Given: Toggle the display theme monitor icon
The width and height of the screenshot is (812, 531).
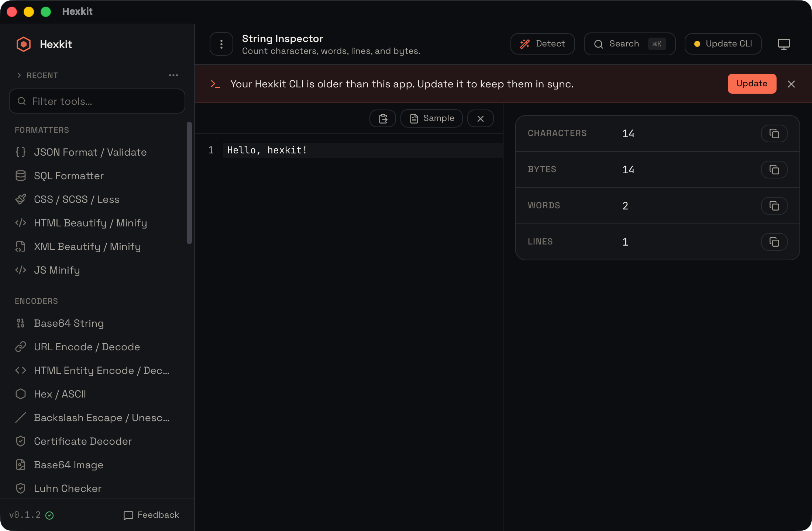Looking at the screenshot, I should pos(784,44).
